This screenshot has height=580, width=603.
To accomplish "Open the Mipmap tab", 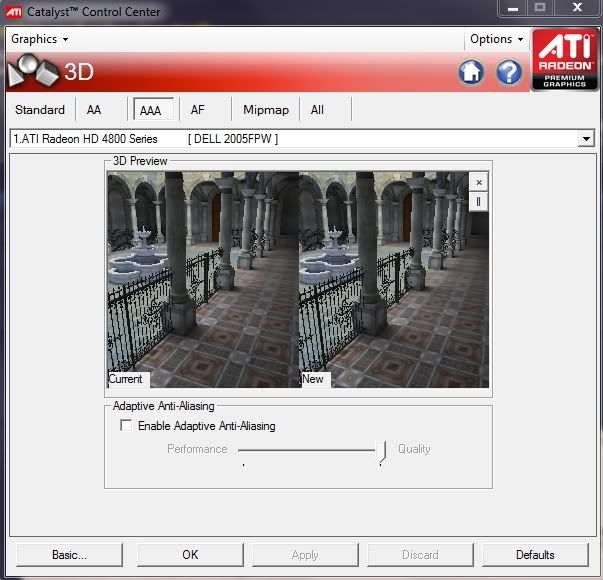I will tap(266, 110).
